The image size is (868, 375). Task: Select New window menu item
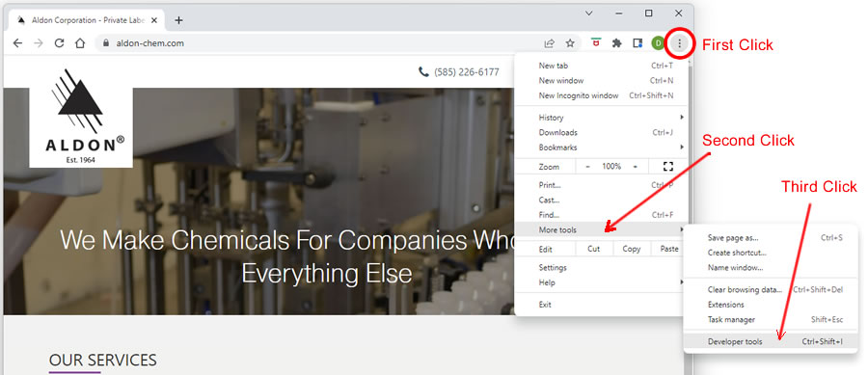coord(601,80)
